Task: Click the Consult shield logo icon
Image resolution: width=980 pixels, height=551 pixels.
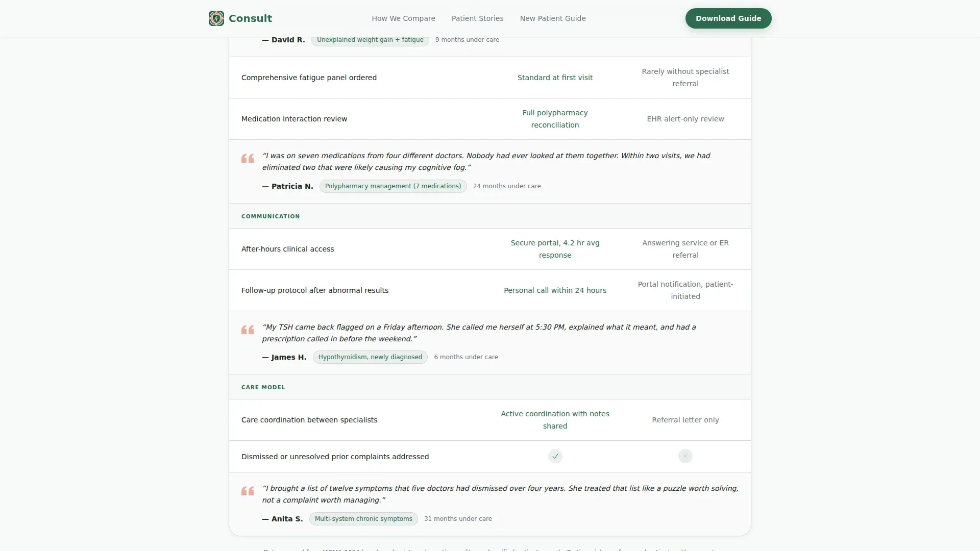Action: 216,18
